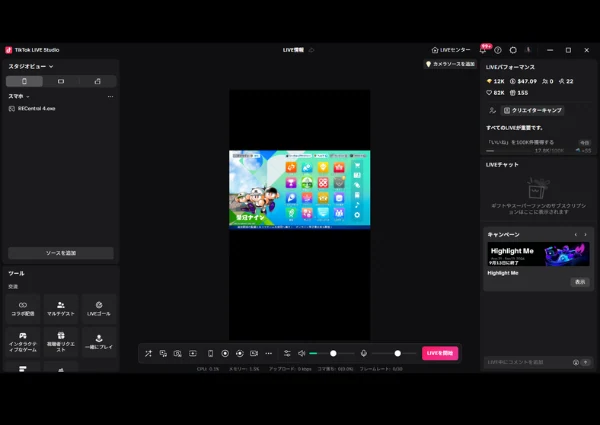This screenshot has height=425, width=600.
Task: Mute the microphone icon
Action: click(364, 353)
